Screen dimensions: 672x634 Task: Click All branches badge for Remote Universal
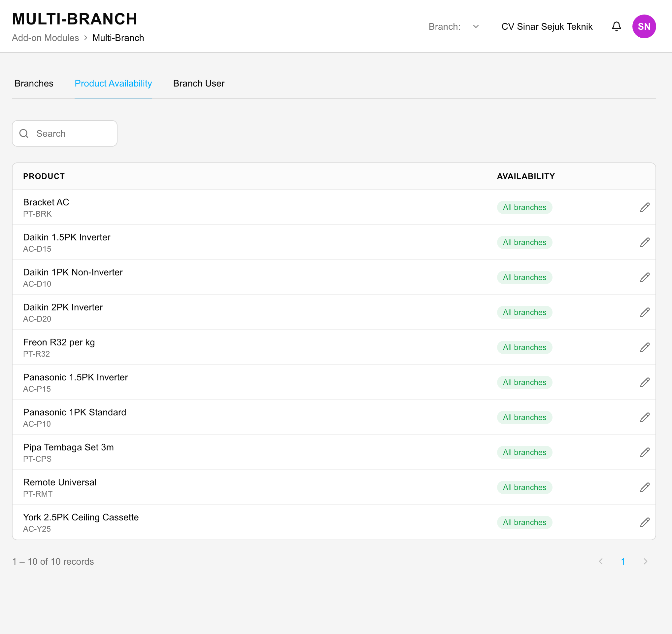(524, 487)
